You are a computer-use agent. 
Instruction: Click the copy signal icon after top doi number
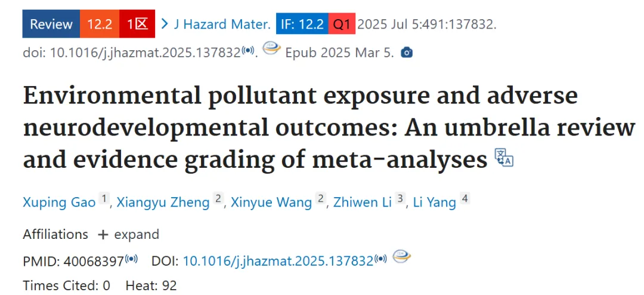pyautogui.click(x=248, y=51)
